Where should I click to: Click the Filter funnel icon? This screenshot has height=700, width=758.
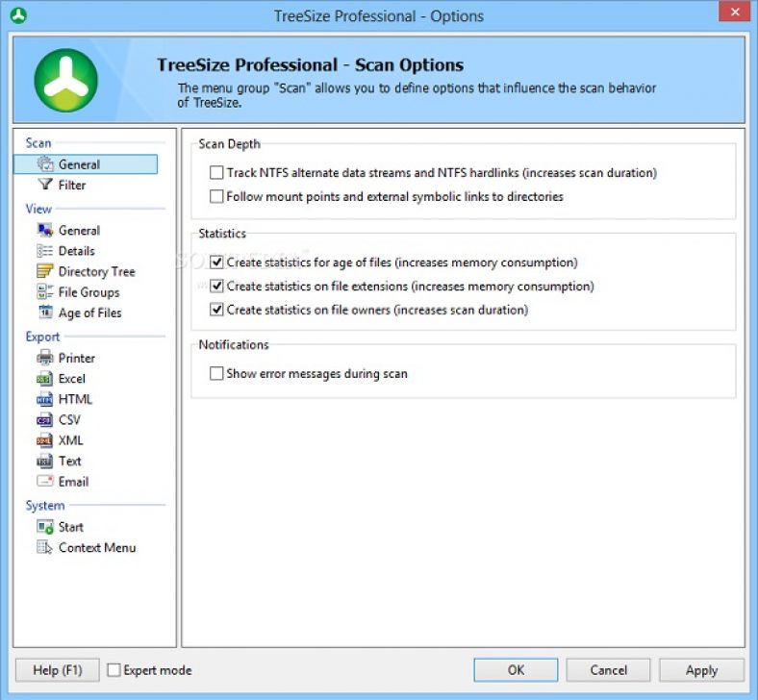tap(45, 185)
